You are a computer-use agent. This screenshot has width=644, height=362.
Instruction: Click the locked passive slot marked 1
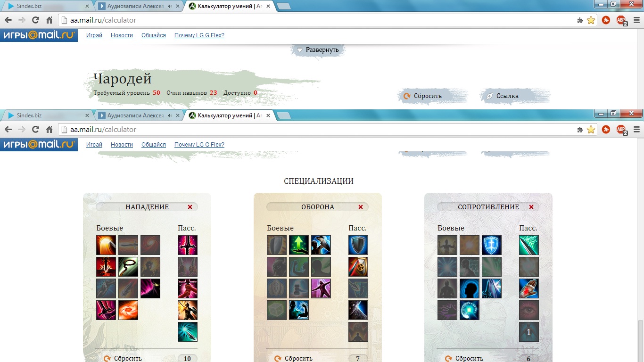coord(529,332)
